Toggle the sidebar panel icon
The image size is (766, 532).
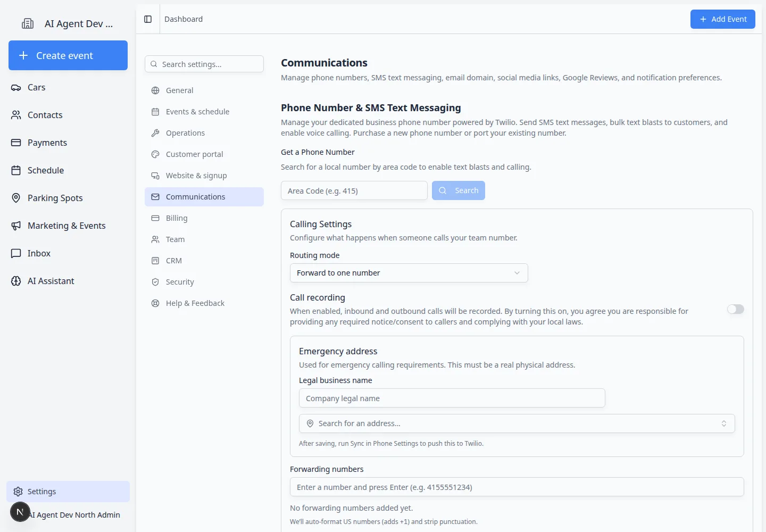tap(148, 19)
